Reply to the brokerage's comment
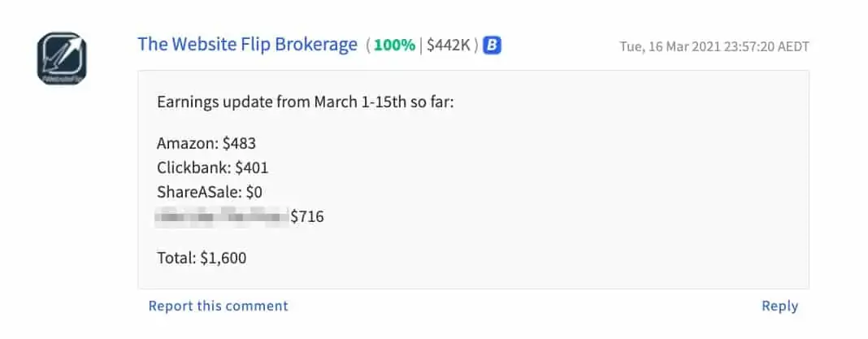Viewport: 868px width, 339px height. [x=779, y=306]
